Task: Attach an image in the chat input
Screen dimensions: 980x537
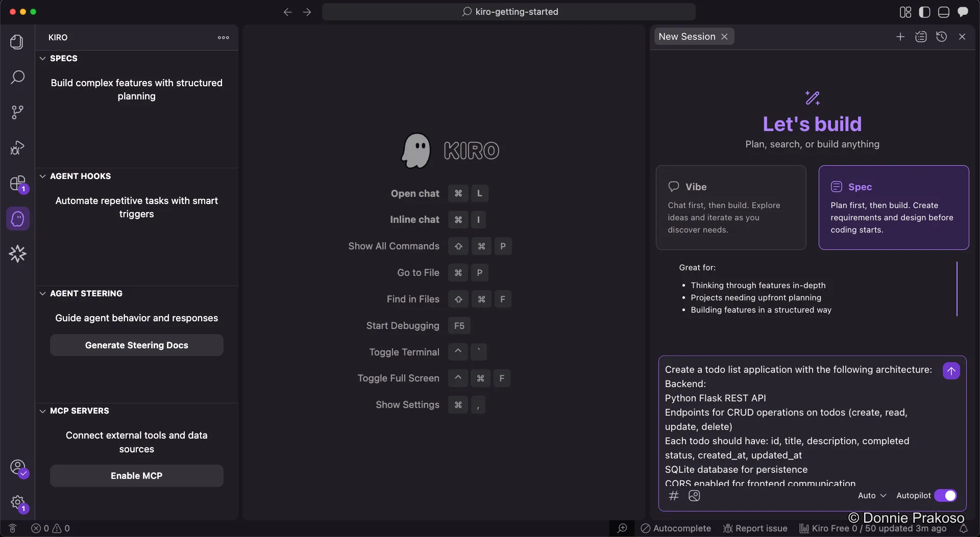Action: (695, 496)
